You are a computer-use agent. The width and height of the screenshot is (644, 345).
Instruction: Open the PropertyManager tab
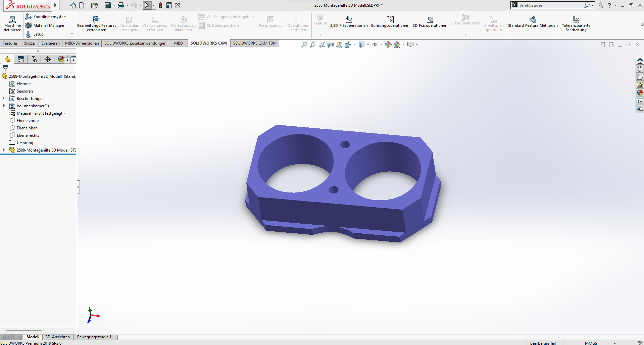(x=21, y=59)
